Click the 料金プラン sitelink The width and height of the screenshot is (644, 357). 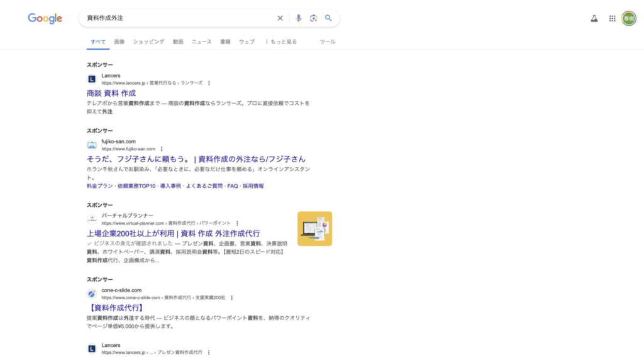point(100,186)
